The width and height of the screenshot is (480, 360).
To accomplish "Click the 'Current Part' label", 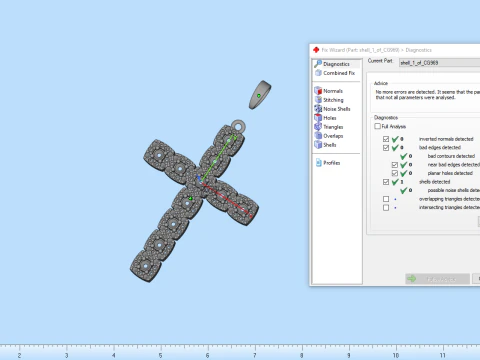I will pyautogui.click(x=380, y=61).
